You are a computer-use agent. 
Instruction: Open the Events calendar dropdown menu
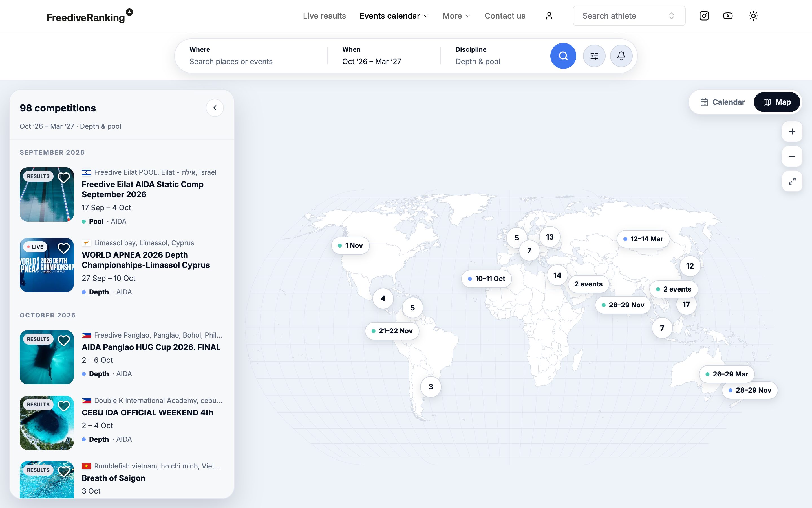pyautogui.click(x=394, y=16)
